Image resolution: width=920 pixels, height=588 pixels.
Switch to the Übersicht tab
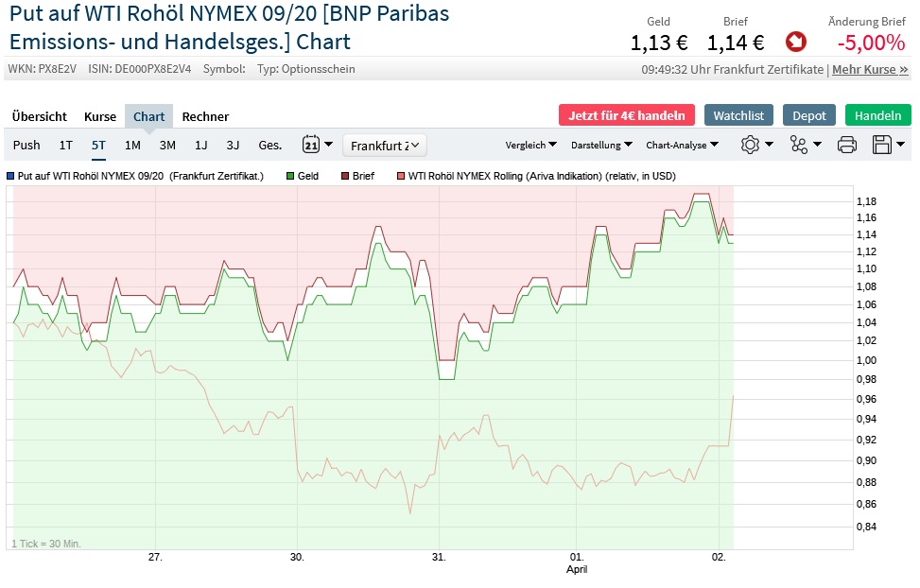click(x=40, y=116)
